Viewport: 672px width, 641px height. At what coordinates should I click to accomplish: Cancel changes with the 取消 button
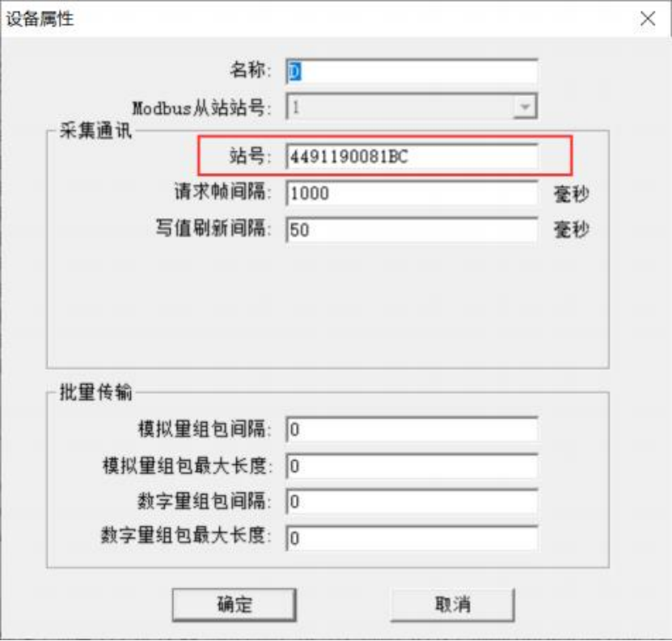[453, 605]
